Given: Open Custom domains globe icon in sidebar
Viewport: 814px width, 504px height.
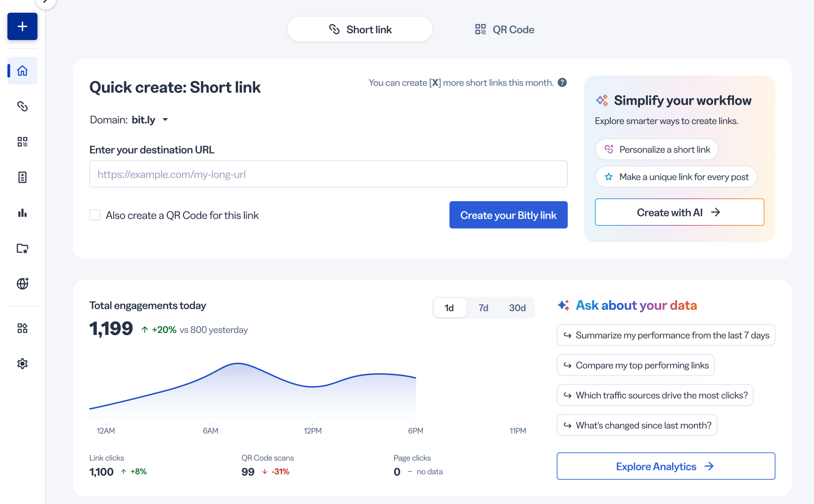Looking at the screenshot, I should coord(22,284).
